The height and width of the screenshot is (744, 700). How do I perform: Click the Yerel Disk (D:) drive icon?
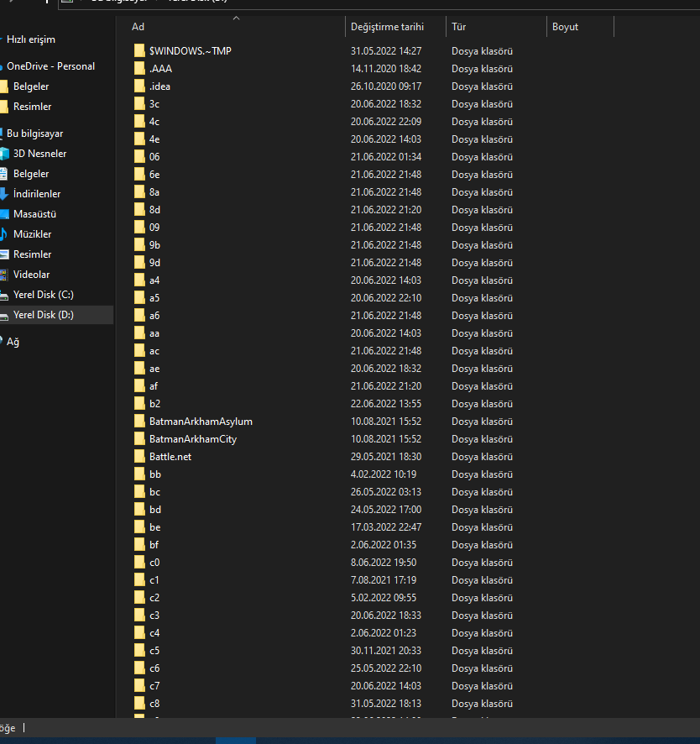pyautogui.click(x=4, y=316)
